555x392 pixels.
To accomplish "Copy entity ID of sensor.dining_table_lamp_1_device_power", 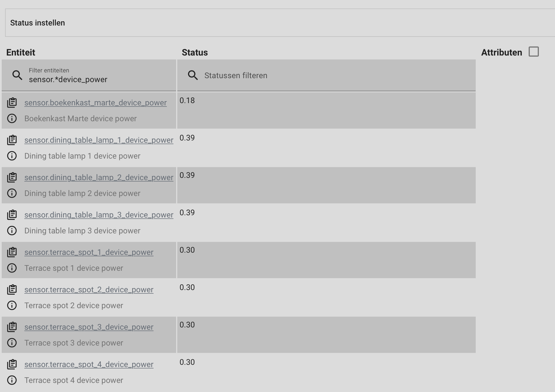I will (x=12, y=140).
